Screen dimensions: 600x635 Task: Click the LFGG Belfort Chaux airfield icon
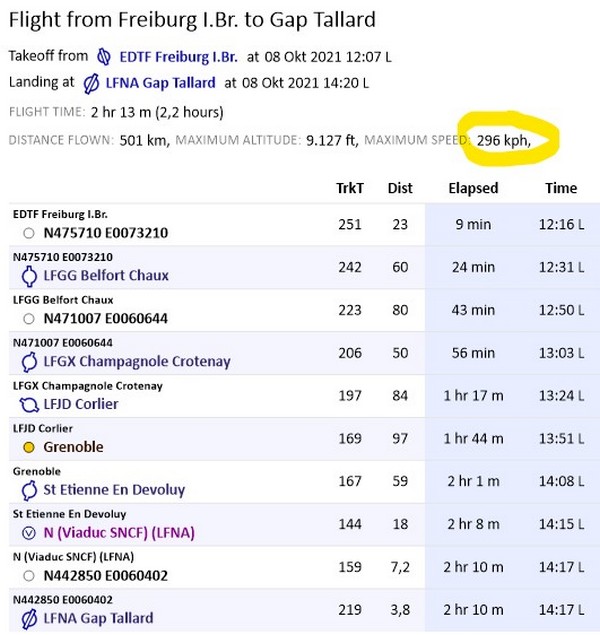click(28, 275)
